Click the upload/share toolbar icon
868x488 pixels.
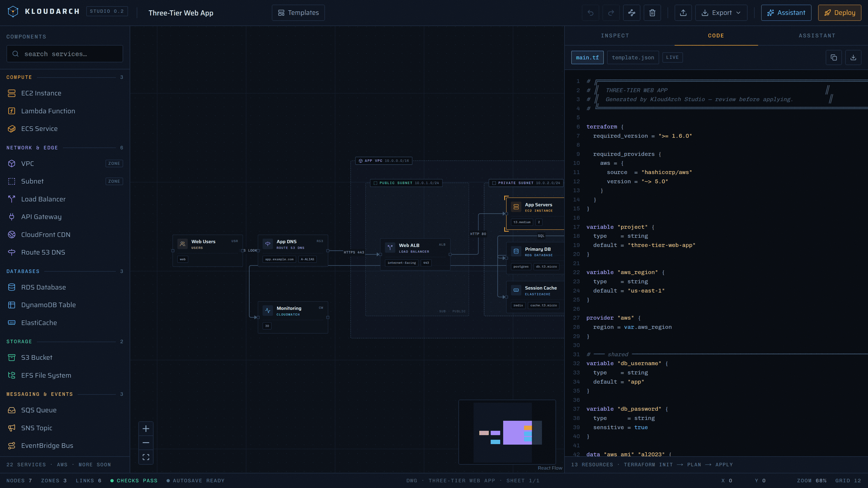point(683,13)
